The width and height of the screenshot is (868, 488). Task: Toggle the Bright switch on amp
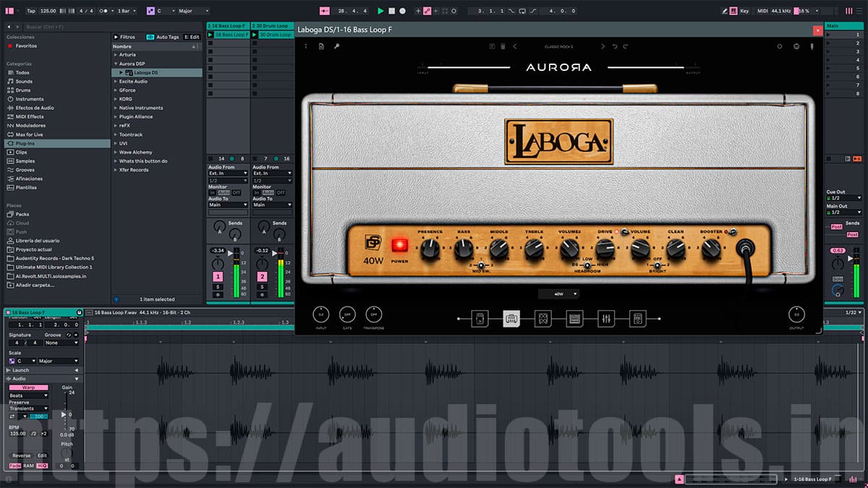658,265
